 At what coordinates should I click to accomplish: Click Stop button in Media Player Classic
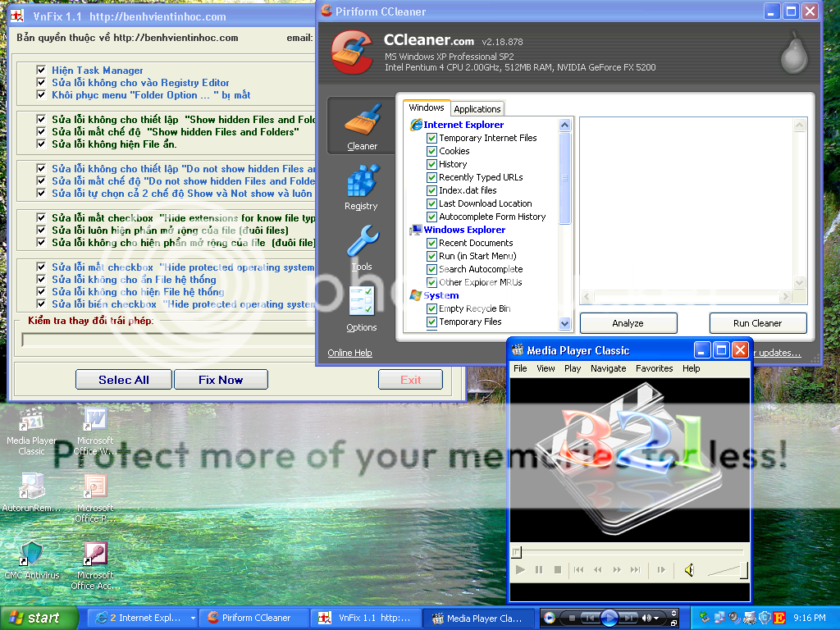[558, 570]
